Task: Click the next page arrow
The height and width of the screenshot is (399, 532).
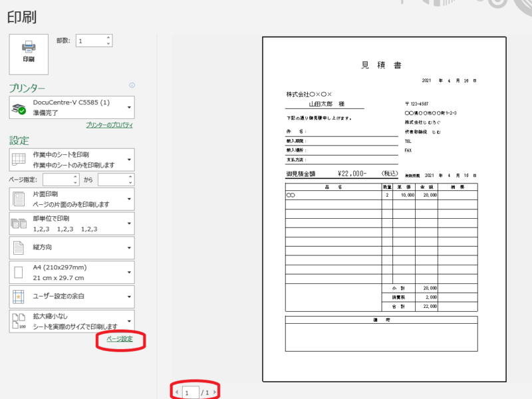Action: pyautogui.click(x=215, y=393)
